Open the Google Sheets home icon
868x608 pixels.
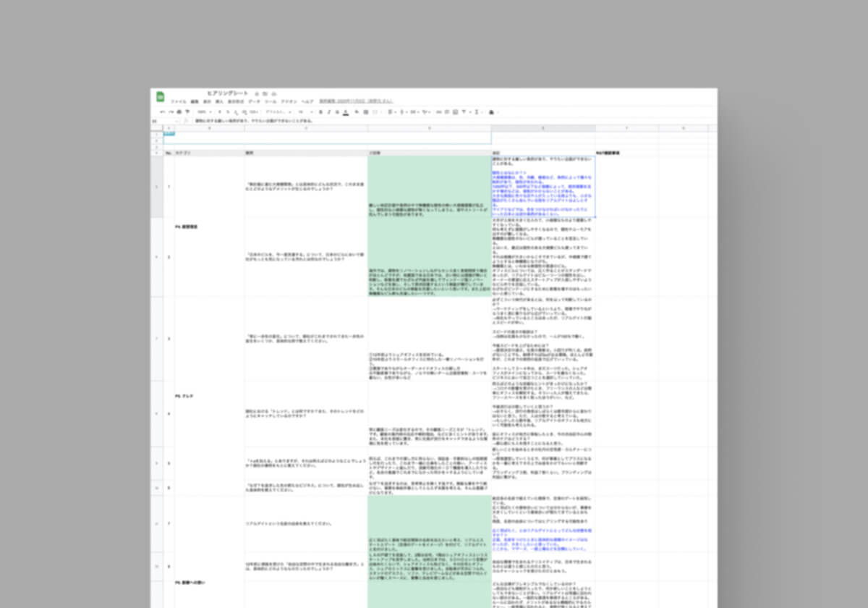click(x=161, y=97)
